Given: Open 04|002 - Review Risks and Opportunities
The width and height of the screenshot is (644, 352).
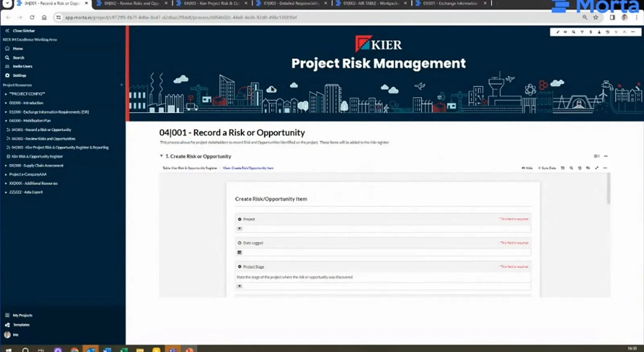Looking at the screenshot, I should point(43,139).
